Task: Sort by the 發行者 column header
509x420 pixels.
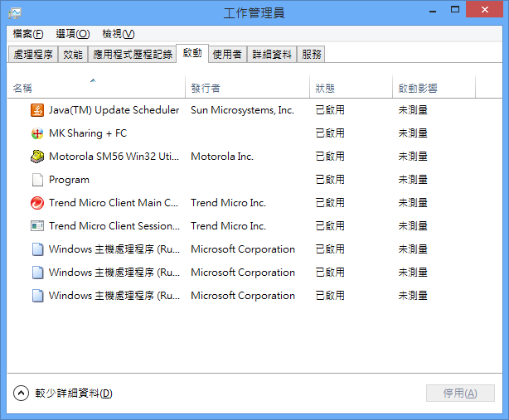Action: pyautogui.click(x=247, y=87)
